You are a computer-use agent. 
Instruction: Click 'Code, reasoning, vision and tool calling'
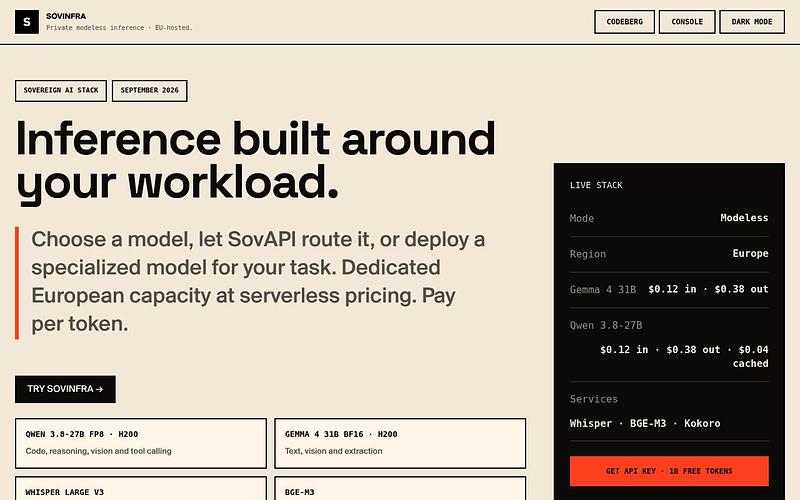[x=98, y=451]
